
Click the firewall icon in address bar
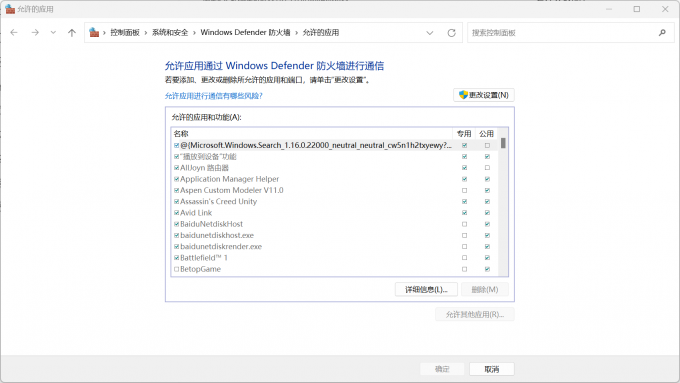click(x=94, y=33)
